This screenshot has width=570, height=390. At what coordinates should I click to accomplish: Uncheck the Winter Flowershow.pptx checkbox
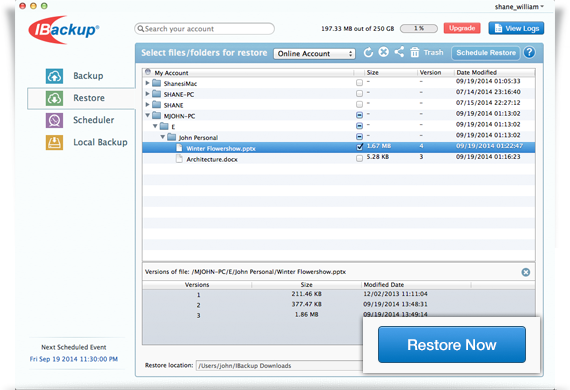360,147
